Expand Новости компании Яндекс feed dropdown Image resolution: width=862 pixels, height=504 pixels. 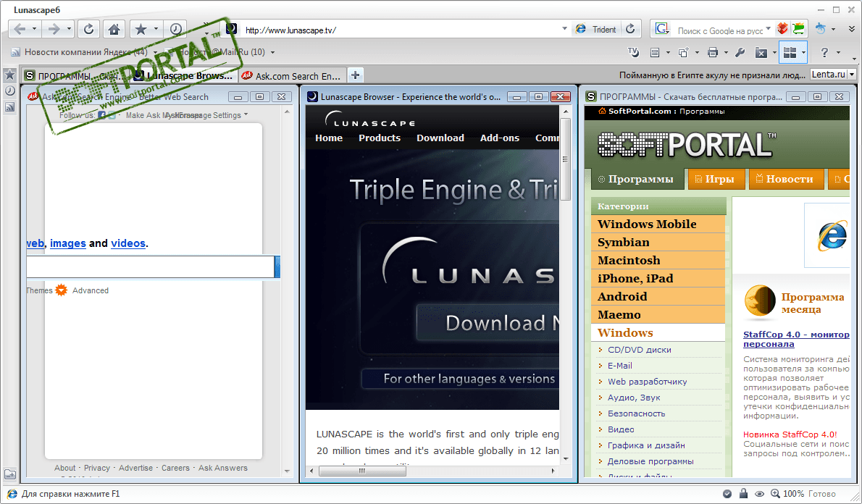point(155,52)
